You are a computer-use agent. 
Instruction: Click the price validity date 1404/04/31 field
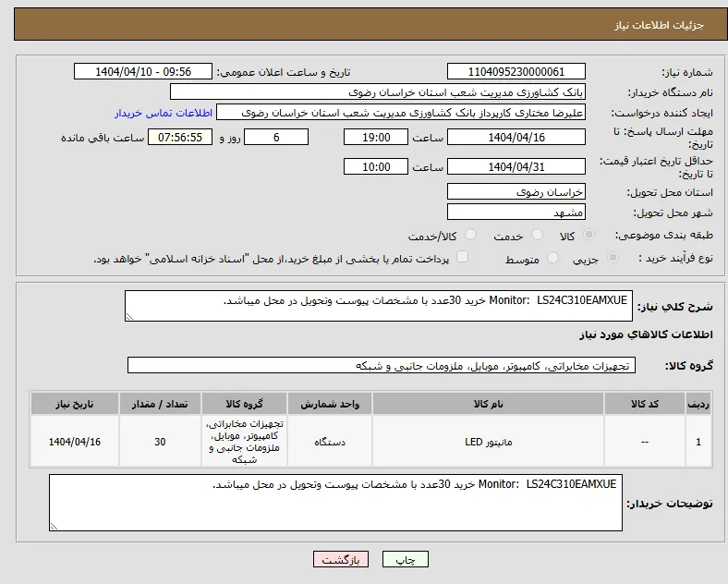click(x=516, y=166)
